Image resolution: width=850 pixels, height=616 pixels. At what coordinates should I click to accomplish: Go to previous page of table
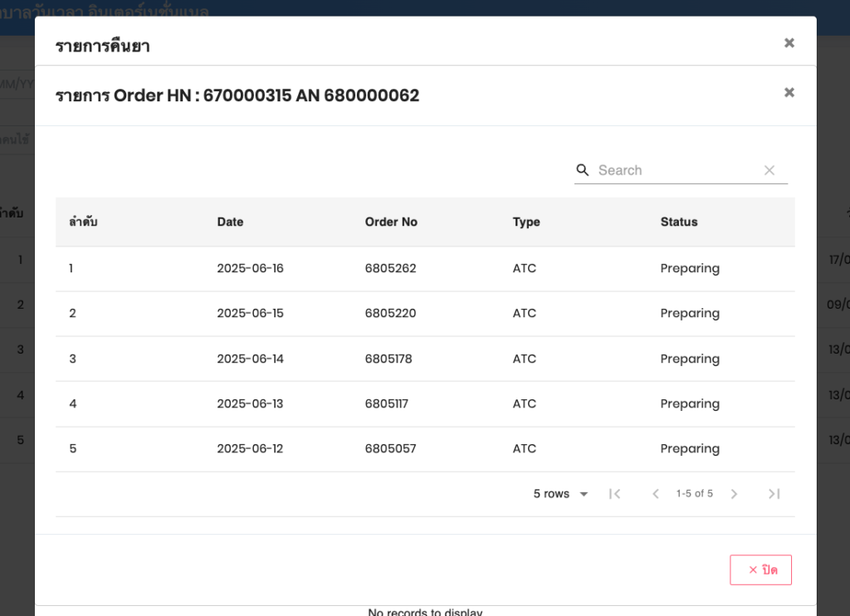pyautogui.click(x=655, y=494)
